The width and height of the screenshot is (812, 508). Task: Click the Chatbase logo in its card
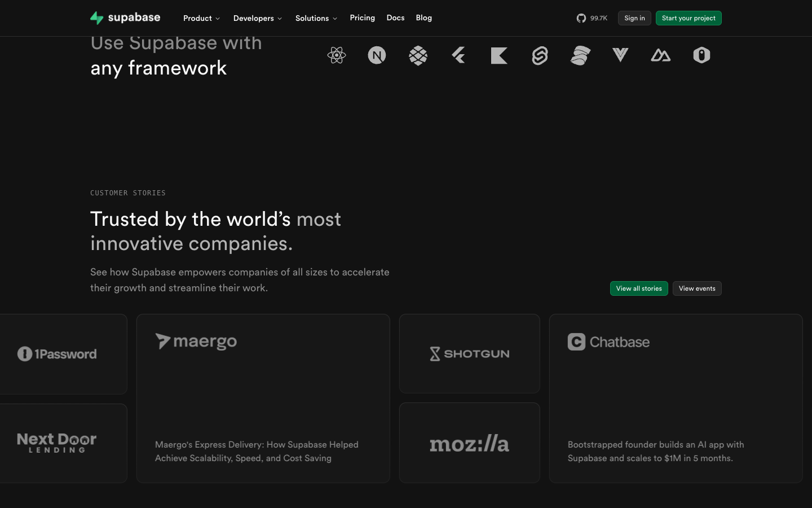(x=608, y=342)
